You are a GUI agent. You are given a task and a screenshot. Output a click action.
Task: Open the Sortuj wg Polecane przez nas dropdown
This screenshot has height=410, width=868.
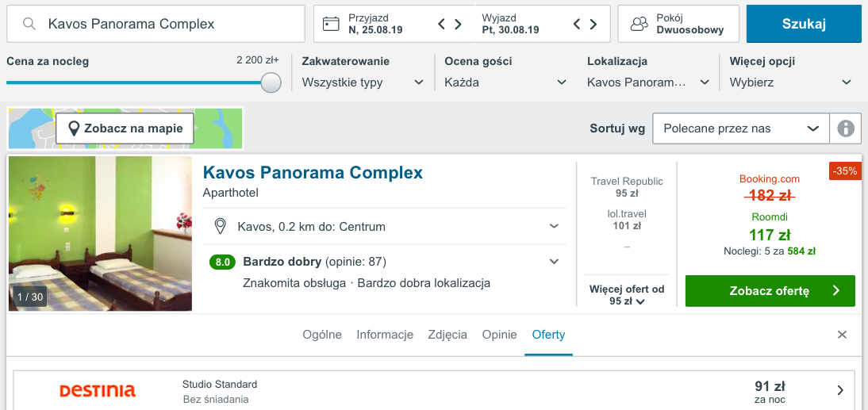741,128
